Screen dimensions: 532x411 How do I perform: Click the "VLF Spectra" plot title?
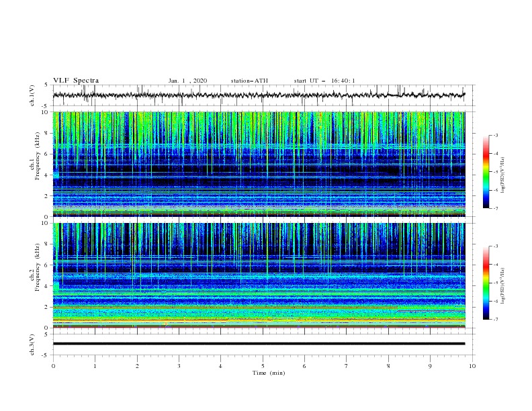coord(76,81)
